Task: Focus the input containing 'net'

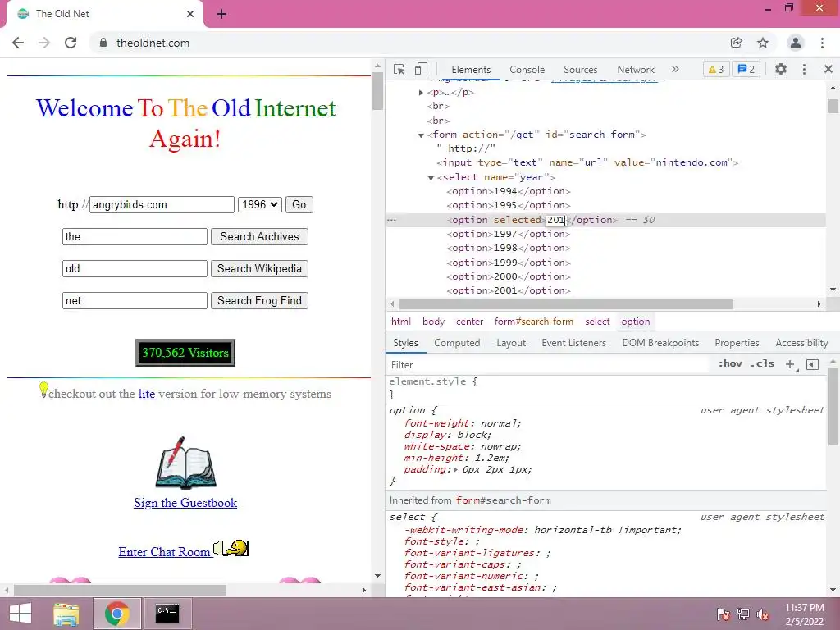Action: (x=135, y=300)
